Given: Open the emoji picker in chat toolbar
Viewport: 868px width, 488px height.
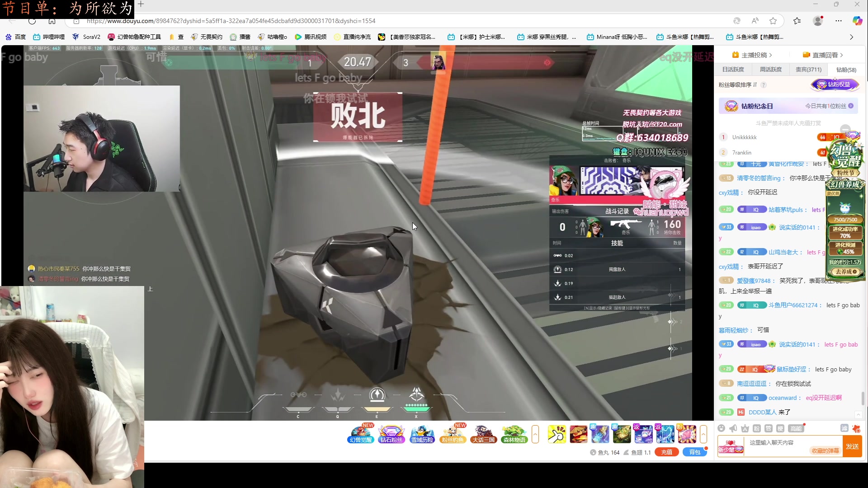Looking at the screenshot, I should click(722, 428).
